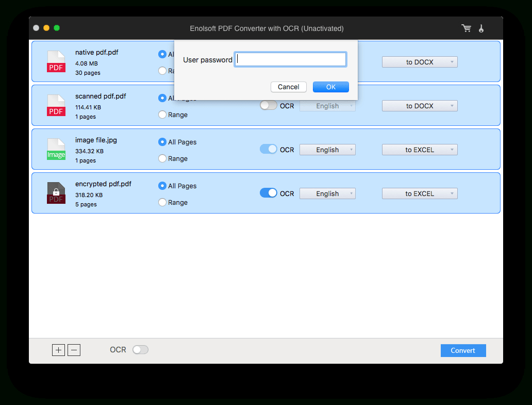This screenshot has width=532, height=405.
Task: Click the remove files minus button
Action: click(74, 350)
